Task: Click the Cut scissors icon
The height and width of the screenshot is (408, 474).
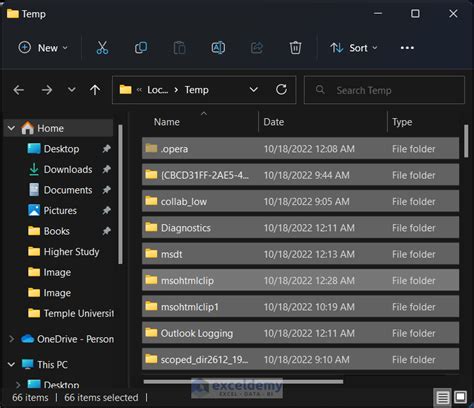Action: tap(102, 48)
